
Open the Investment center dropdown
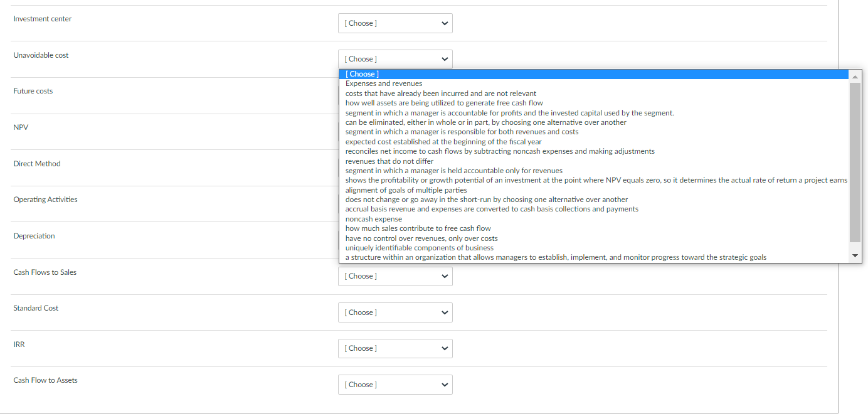point(395,23)
